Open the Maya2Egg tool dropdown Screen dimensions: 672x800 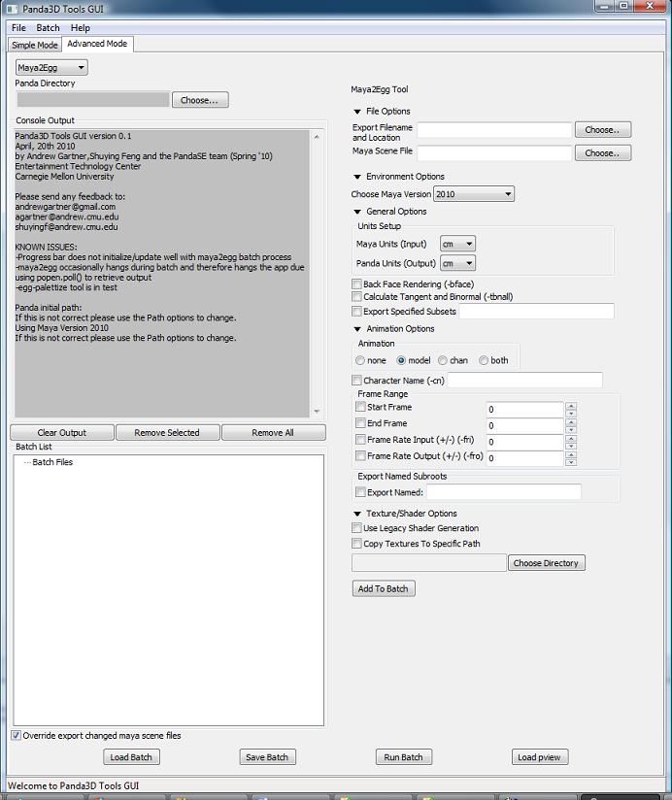pyautogui.click(x=51, y=68)
